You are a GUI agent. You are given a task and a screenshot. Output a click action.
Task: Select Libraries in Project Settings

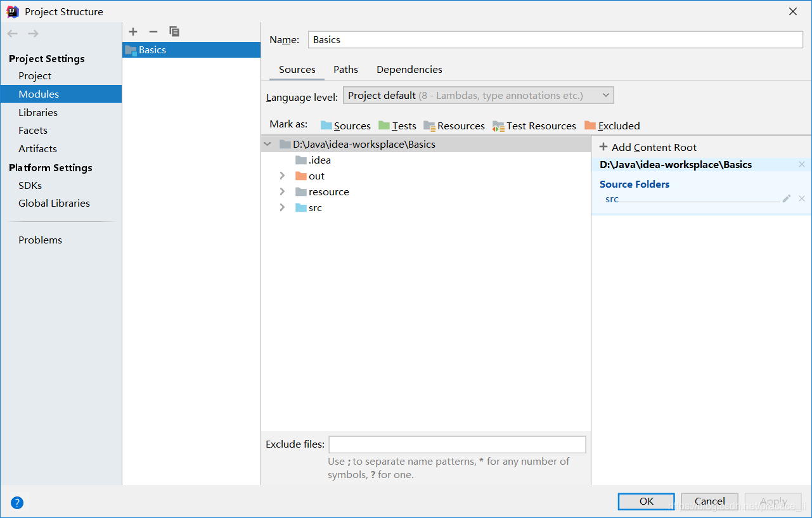[x=38, y=112]
